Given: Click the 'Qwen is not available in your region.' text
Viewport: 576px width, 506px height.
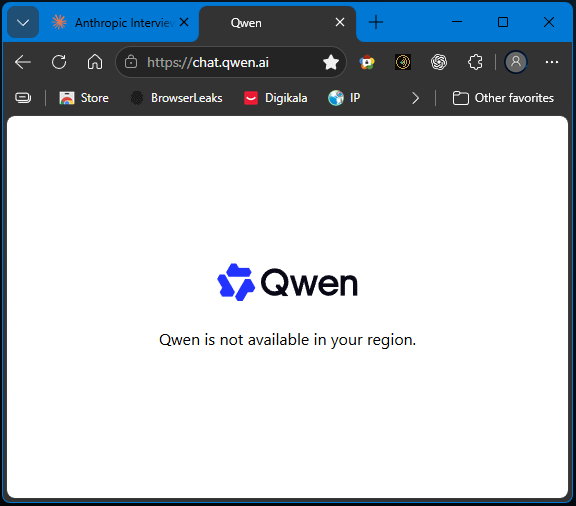Looking at the screenshot, I should 287,340.
